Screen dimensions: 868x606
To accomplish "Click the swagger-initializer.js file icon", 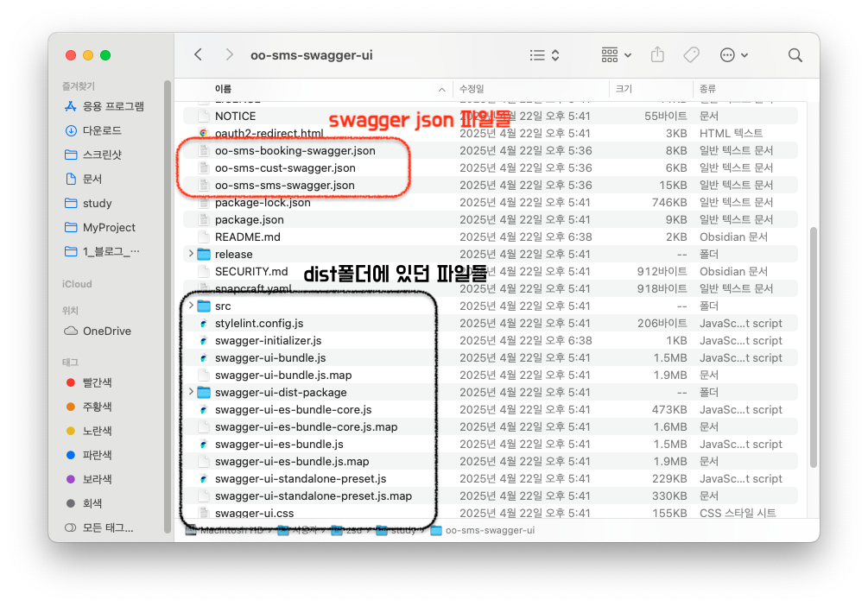I will (204, 340).
